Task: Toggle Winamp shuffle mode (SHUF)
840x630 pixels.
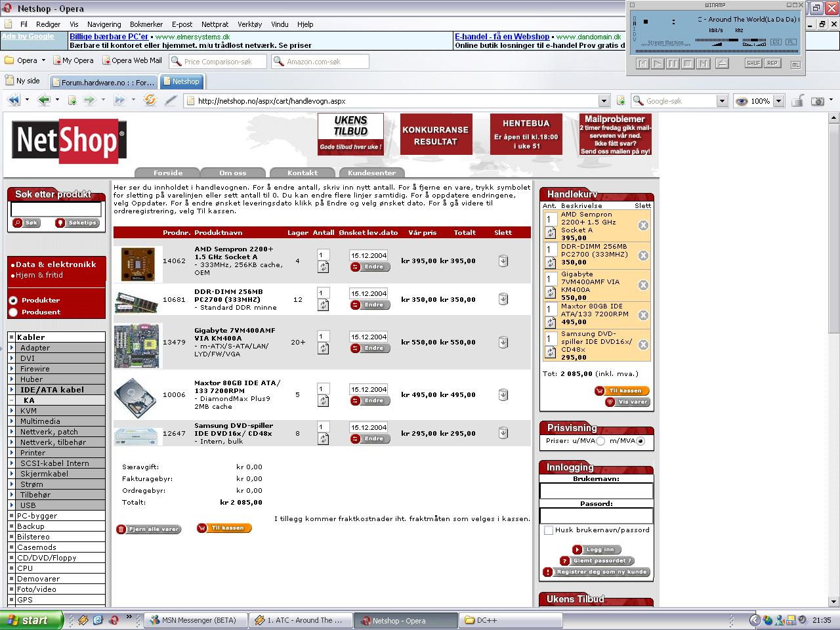Action: (753, 64)
